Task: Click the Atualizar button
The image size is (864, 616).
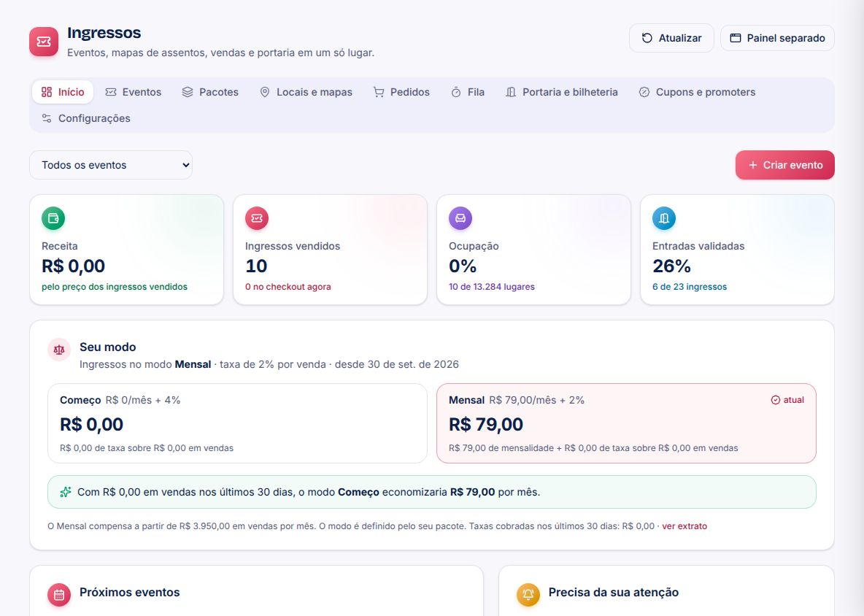Action: (671, 38)
